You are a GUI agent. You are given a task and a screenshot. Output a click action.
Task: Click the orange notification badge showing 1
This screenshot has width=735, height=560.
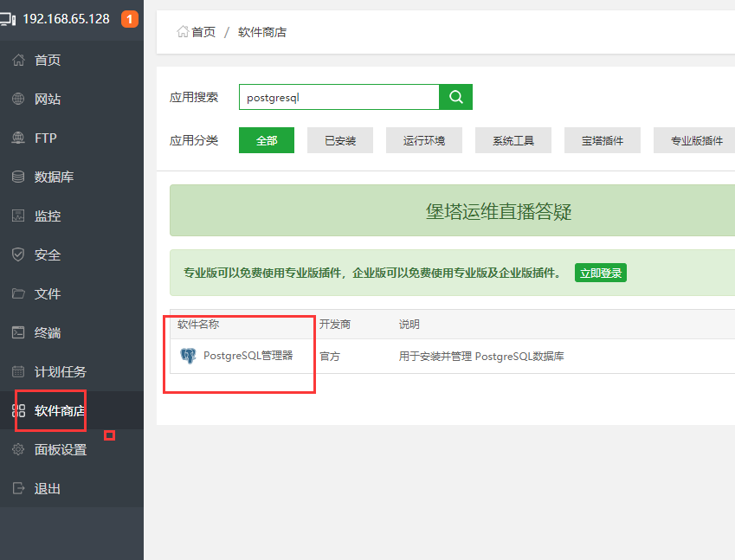130,19
